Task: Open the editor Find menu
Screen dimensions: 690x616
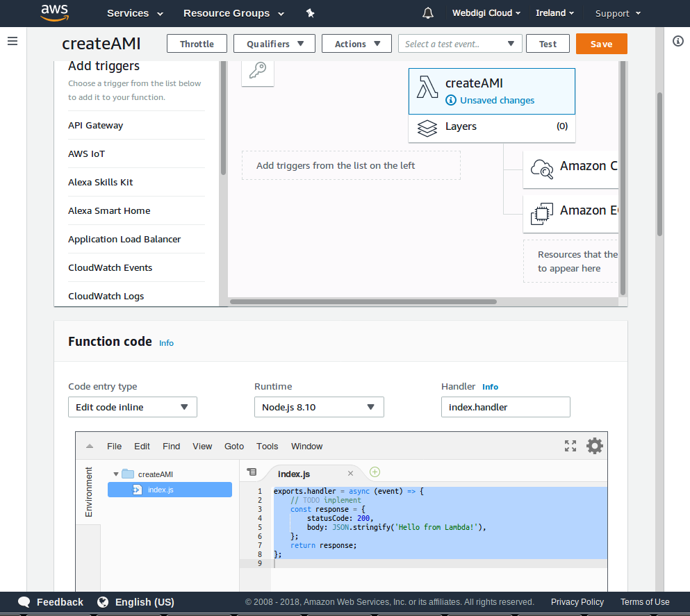Action: point(171,447)
